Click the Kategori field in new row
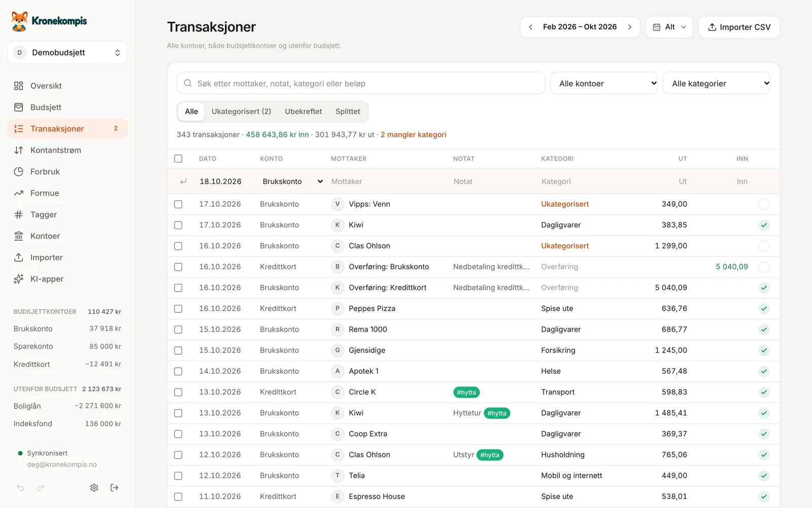Image resolution: width=812 pixels, height=508 pixels. pos(584,181)
